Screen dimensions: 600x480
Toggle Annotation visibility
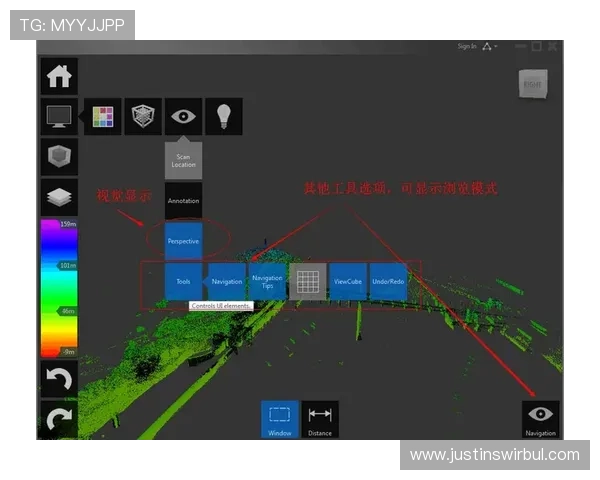183,201
